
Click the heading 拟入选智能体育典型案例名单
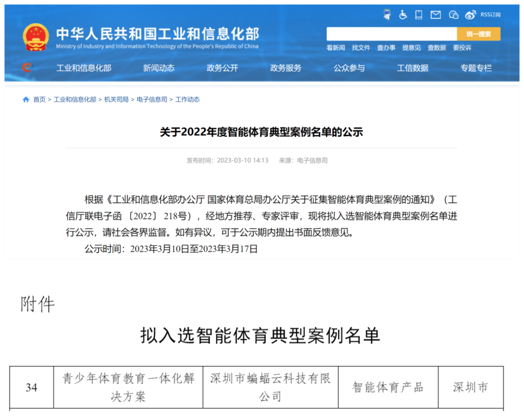(261, 336)
